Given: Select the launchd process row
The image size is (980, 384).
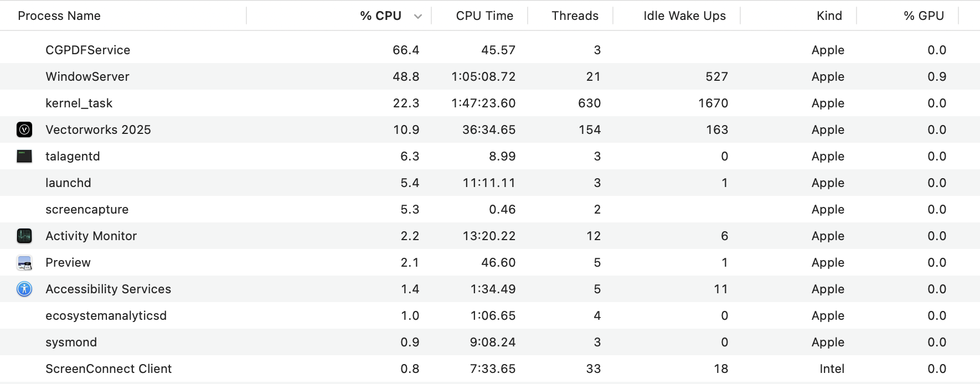Looking at the screenshot, I should click(68, 183).
